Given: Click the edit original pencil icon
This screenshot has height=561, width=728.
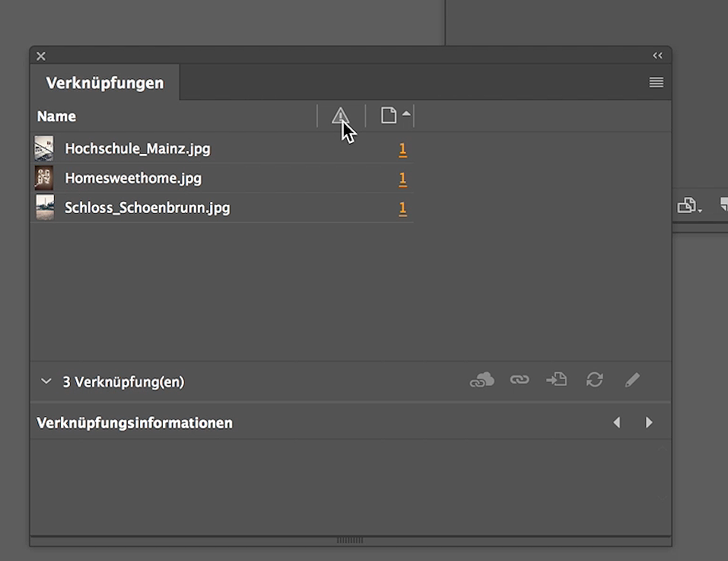Looking at the screenshot, I should click(632, 380).
